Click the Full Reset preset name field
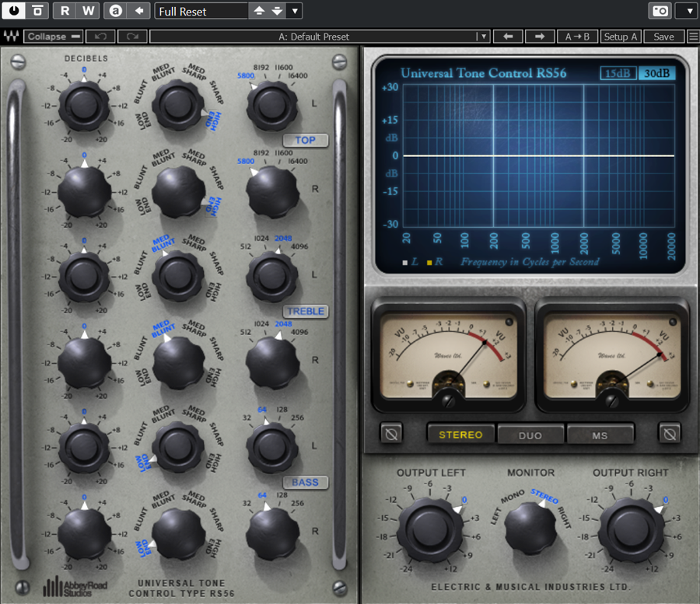The height and width of the screenshot is (604, 700). click(x=201, y=11)
